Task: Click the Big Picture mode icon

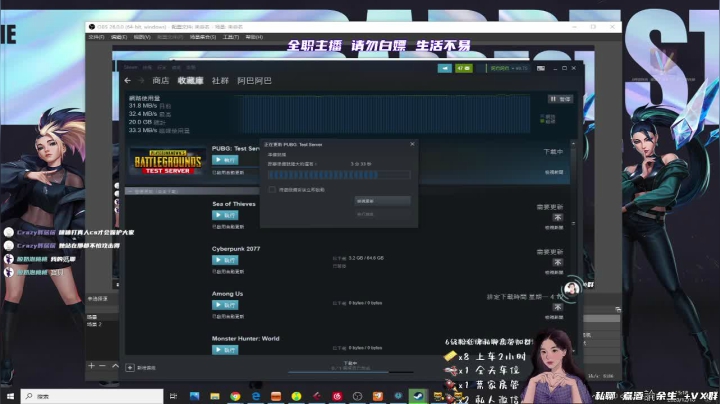Action: pyautogui.click(x=541, y=68)
